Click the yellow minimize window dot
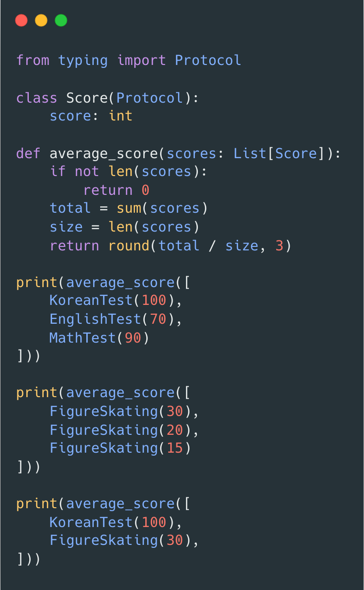 41,20
